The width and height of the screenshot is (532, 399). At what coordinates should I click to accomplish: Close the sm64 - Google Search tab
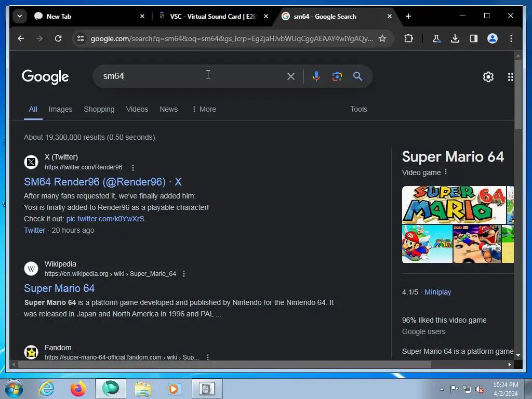[x=390, y=16]
